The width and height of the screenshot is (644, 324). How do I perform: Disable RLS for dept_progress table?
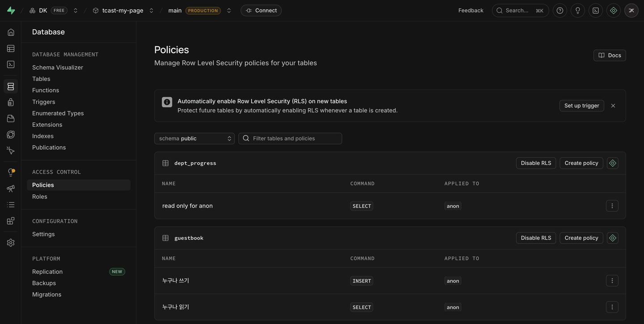coord(536,163)
